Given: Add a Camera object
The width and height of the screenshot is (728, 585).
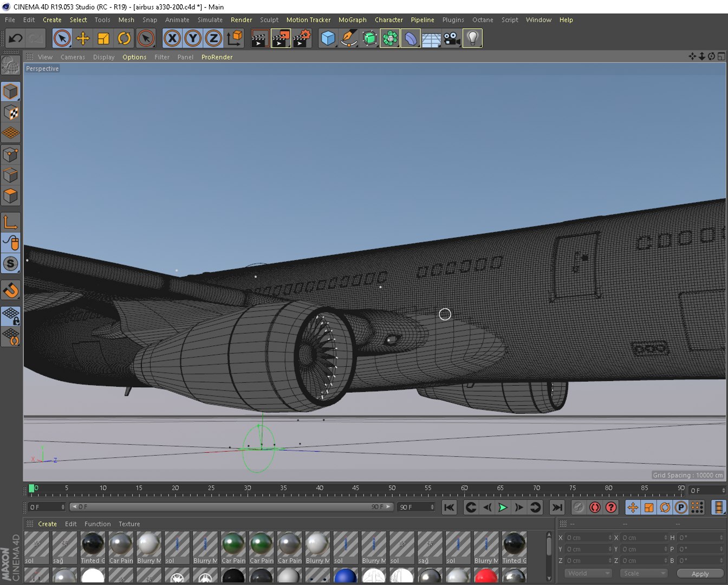Looking at the screenshot, I should point(452,38).
